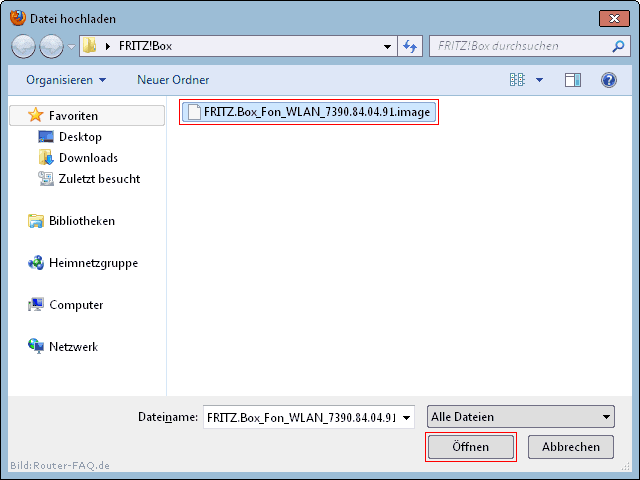The height and width of the screenshot is (480, 640).
Task: Click Neuer Ordner to create a folder
Action: [x=173, y=80]
